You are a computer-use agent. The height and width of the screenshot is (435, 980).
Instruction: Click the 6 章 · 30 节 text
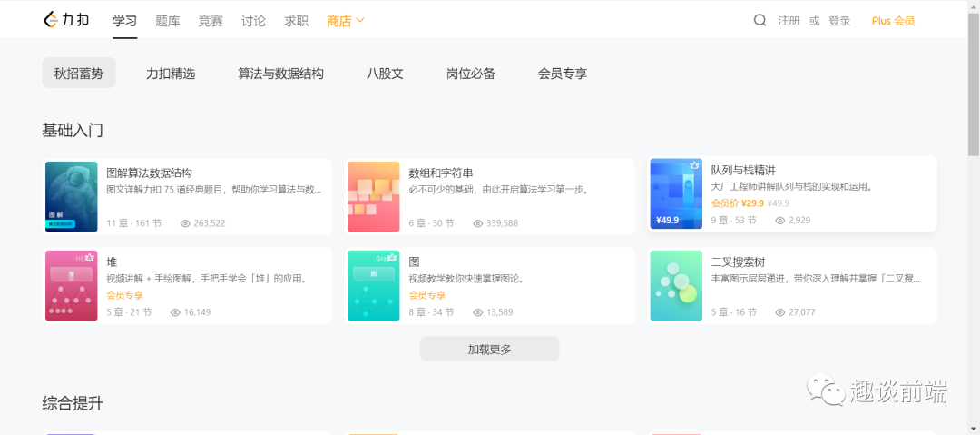pos(431,223)
